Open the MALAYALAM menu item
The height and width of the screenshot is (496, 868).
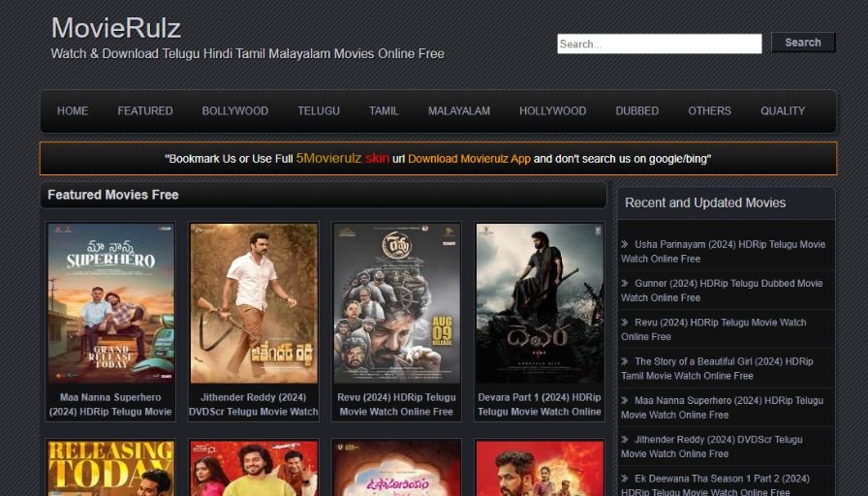459,110
